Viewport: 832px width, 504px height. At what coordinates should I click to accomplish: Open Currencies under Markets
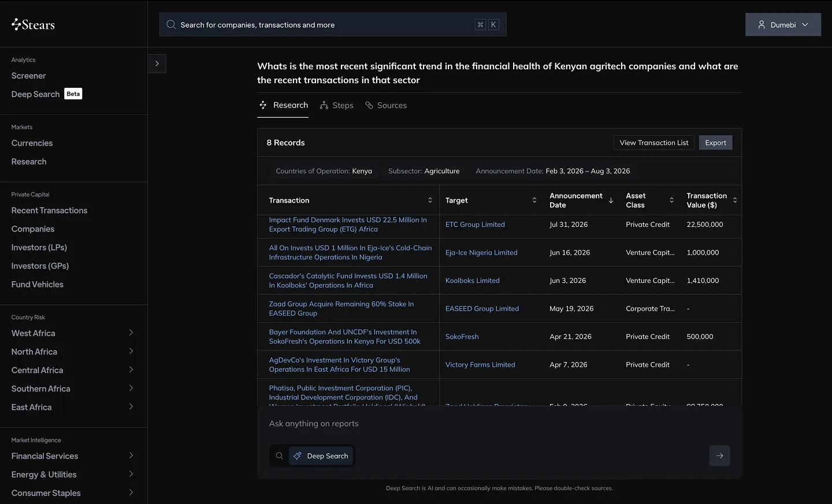(32, 143)
